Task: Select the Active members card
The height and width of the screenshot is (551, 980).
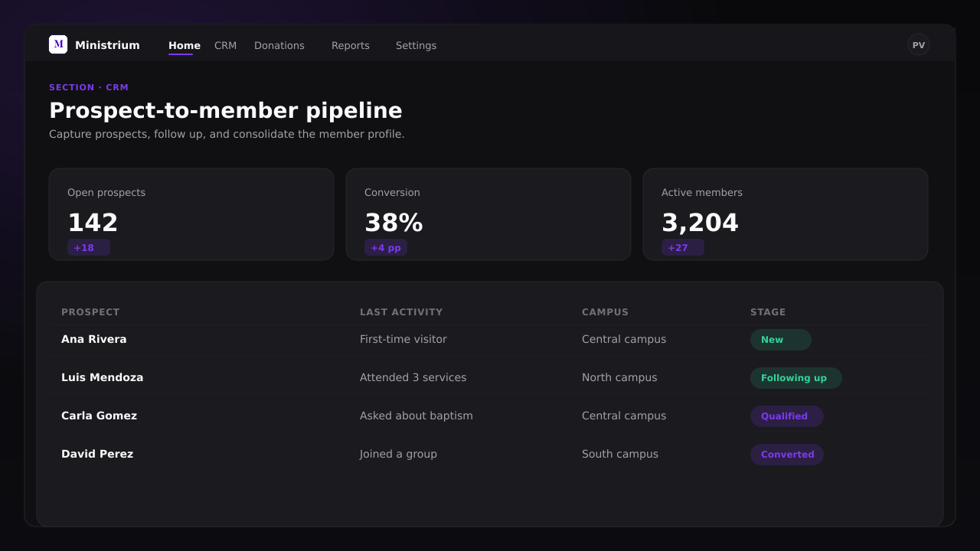Action: tap(786, 214)
